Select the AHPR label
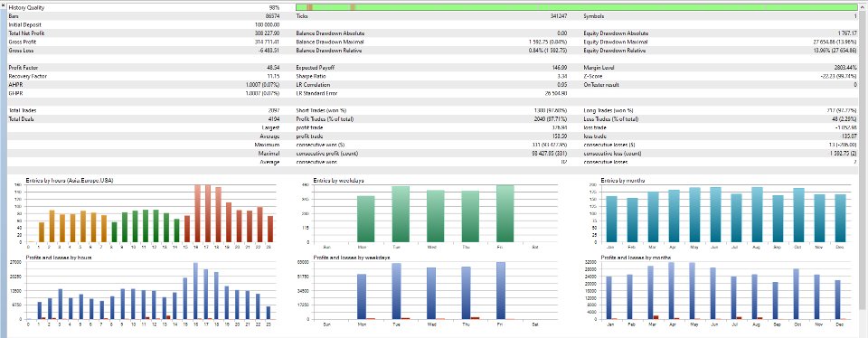Screen dimensions: 868x338 pos(15,85)
